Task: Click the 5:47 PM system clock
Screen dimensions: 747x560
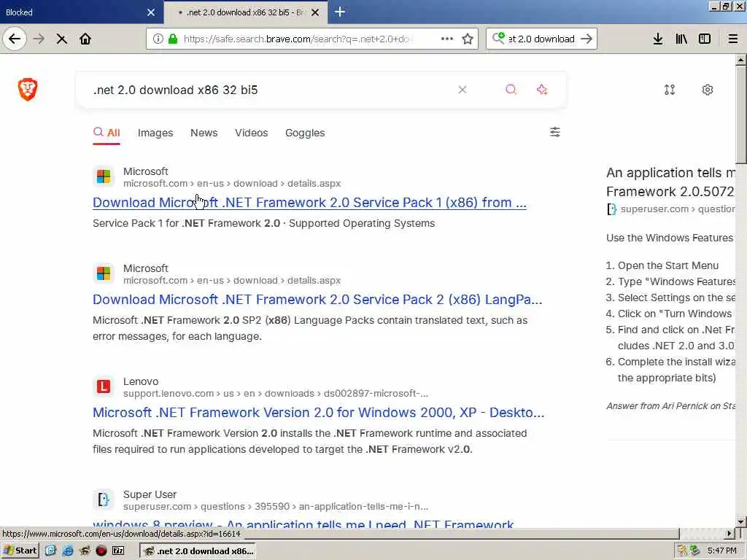Action: click(x=721, y=551)
